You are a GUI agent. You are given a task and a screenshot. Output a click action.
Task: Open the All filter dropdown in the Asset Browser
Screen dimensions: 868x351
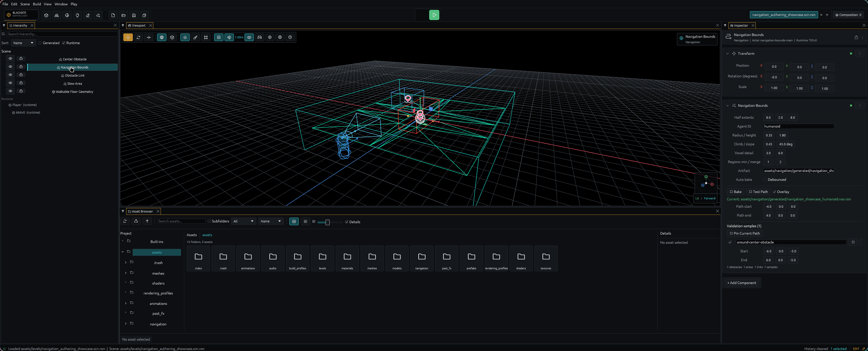(243, 221)
